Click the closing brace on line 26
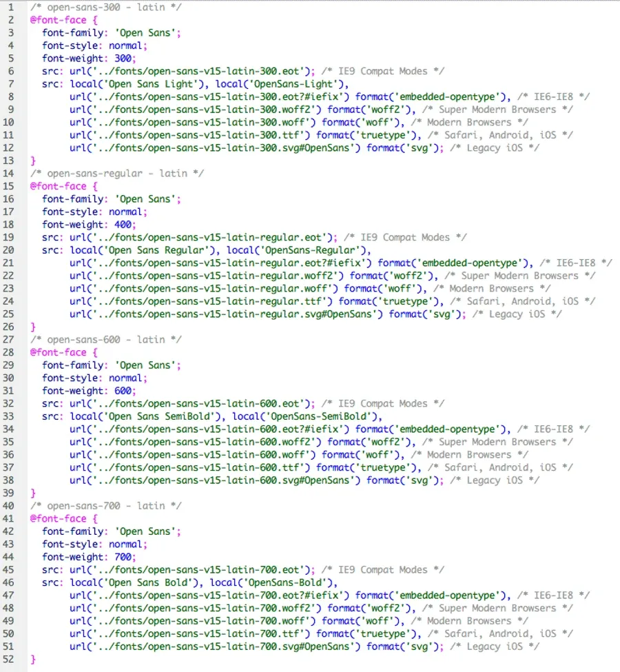The height and width of the screenshot is (672, 620). [33, 327]
